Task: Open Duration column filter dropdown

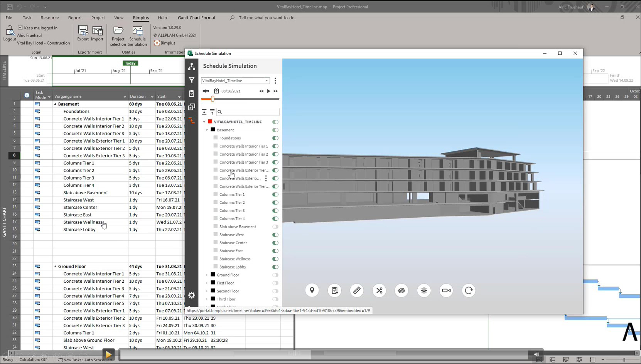Action: 152,97
